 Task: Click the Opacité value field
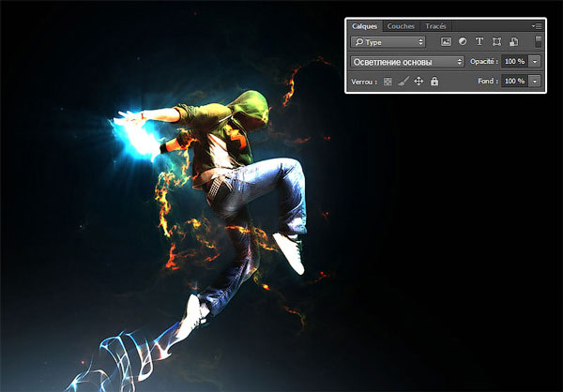[x=515, y=61]
